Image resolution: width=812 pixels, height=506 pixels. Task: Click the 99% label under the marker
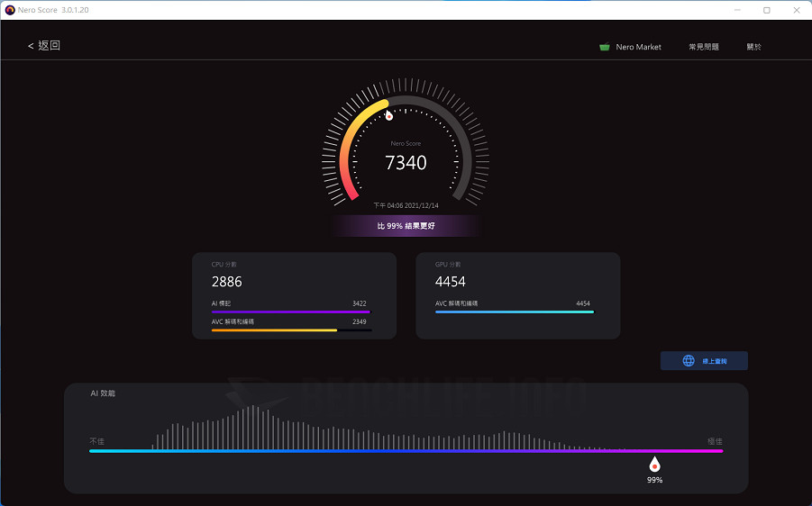tap(654, 480)
